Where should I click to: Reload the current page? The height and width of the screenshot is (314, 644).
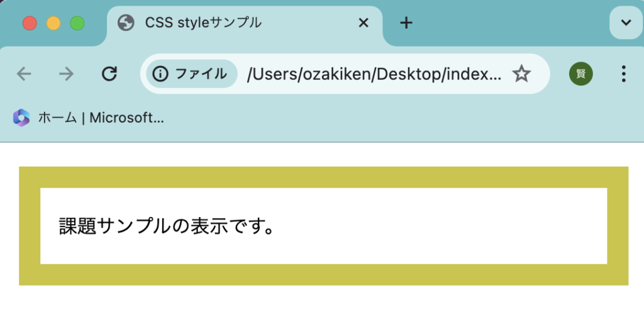(x=109, y=74)
